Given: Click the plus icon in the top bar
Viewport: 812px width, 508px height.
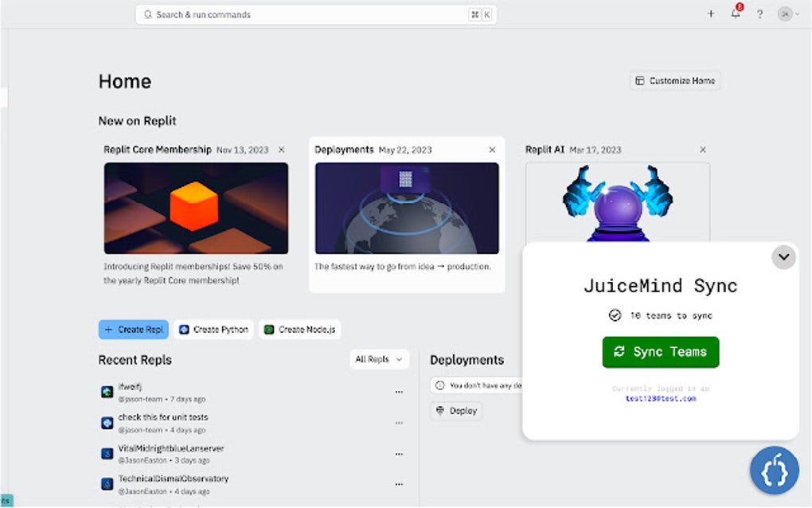Looking at the screenshot, I should (711, 14).
